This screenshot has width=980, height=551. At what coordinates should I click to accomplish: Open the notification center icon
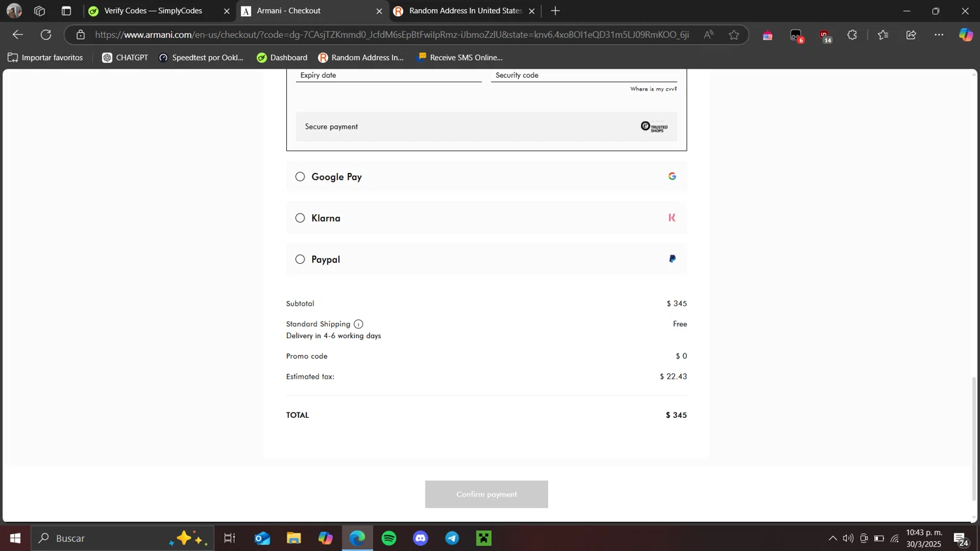coord(961,539)
